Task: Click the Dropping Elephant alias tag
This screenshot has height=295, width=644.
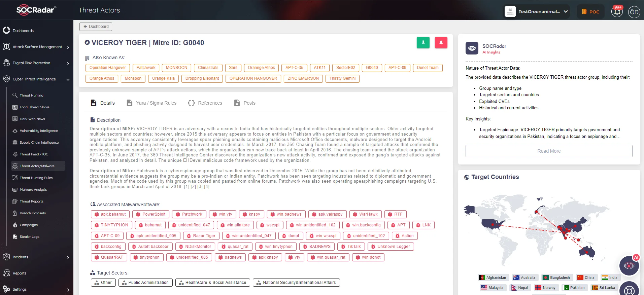Action: (202, 78)
